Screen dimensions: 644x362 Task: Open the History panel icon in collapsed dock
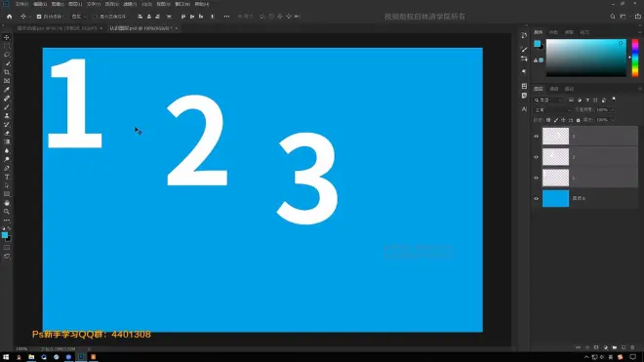click(x=524, y=36)
